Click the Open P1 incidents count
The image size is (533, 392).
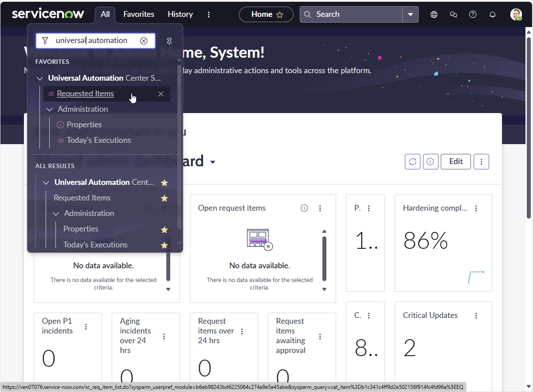click(49, 358)
